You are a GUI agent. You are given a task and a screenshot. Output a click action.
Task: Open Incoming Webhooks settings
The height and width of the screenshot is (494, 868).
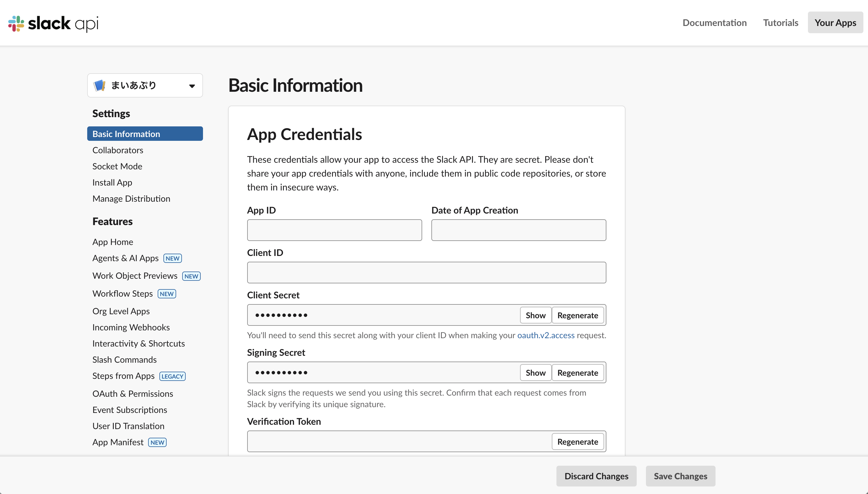click(131, 327)
